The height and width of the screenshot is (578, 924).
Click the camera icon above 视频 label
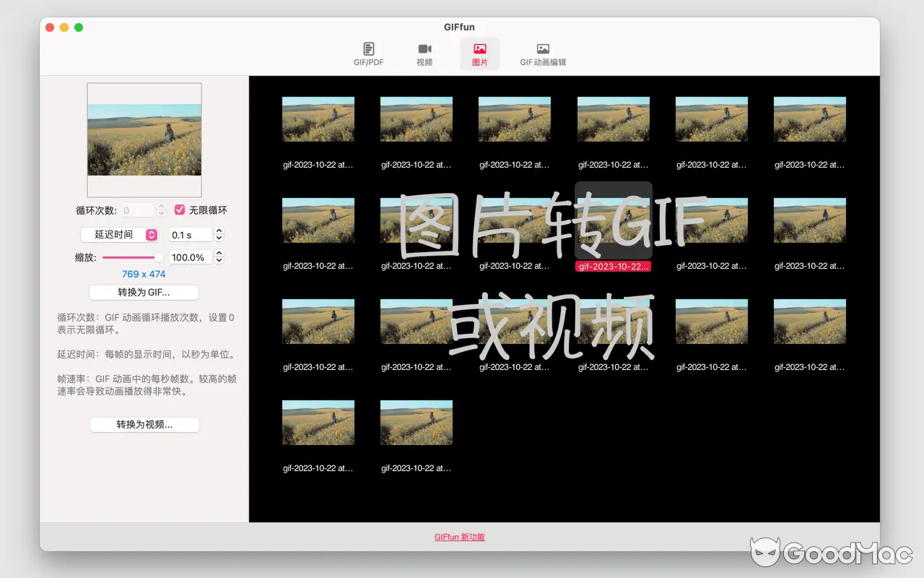click(424, 49)
